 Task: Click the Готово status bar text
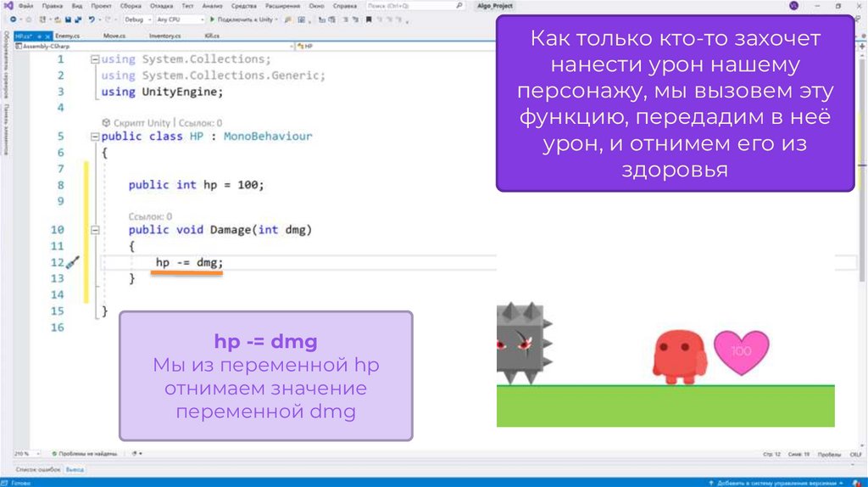click(x=21, y=483)
